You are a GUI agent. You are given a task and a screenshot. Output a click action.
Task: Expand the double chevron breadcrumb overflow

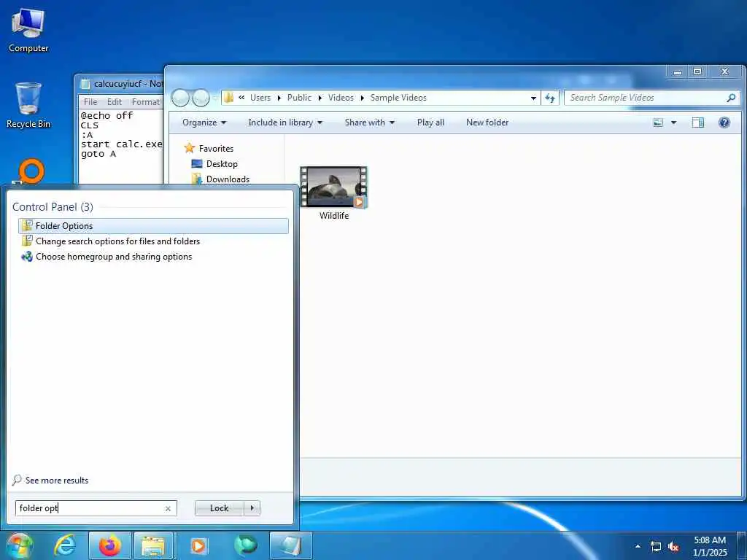pos(241,97)
